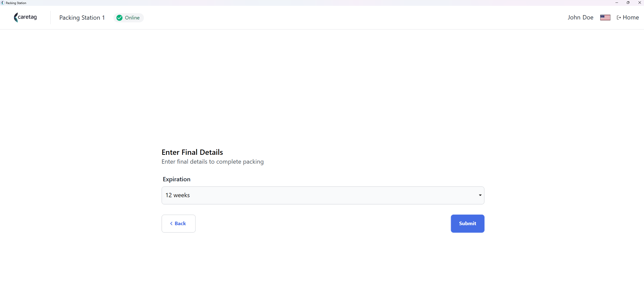The height and width of the screenshot is (293, 644).
Task: Click the Home exit arrow icon
Action: point(619,18)
